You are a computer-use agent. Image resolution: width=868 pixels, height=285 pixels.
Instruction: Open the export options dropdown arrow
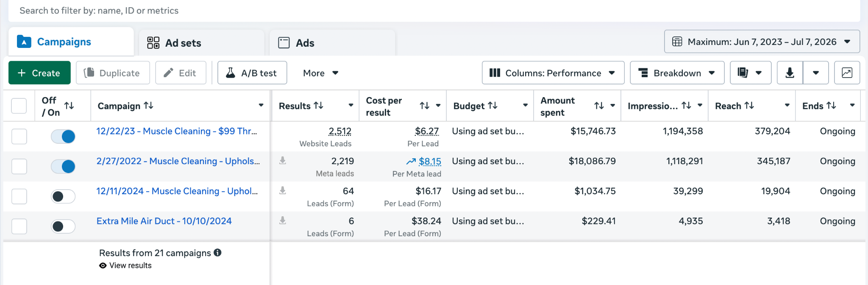point(816,73)
